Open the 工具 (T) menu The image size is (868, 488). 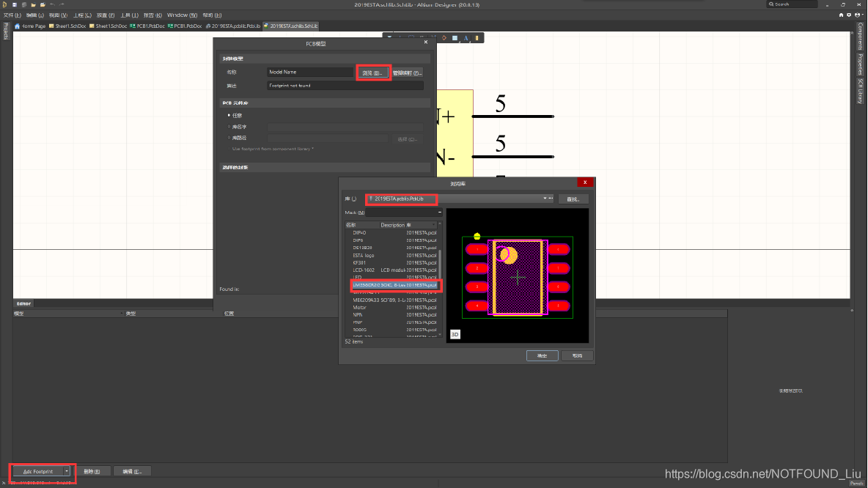point(130,15)
